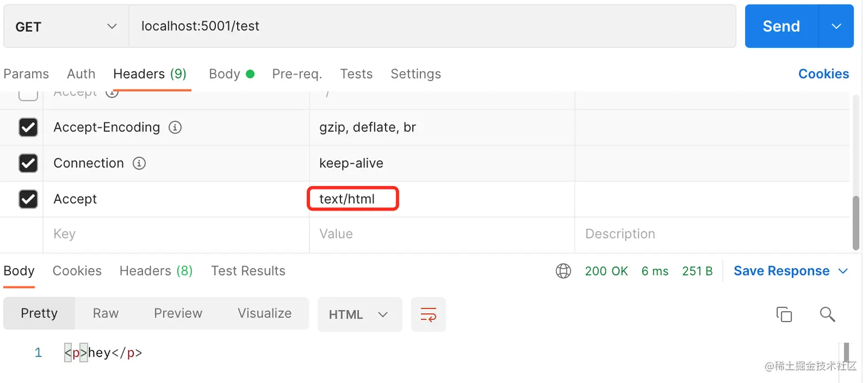The image size is (868, 383).
Task: Click the request URL input field
Action: click(x=431, y=26)
